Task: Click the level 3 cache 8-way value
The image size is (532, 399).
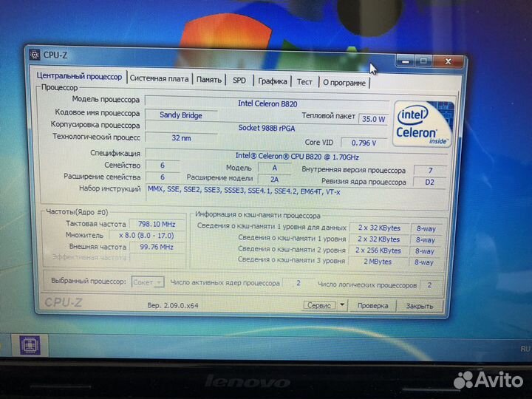Action: pyautogui.click(x=424, y=262)
